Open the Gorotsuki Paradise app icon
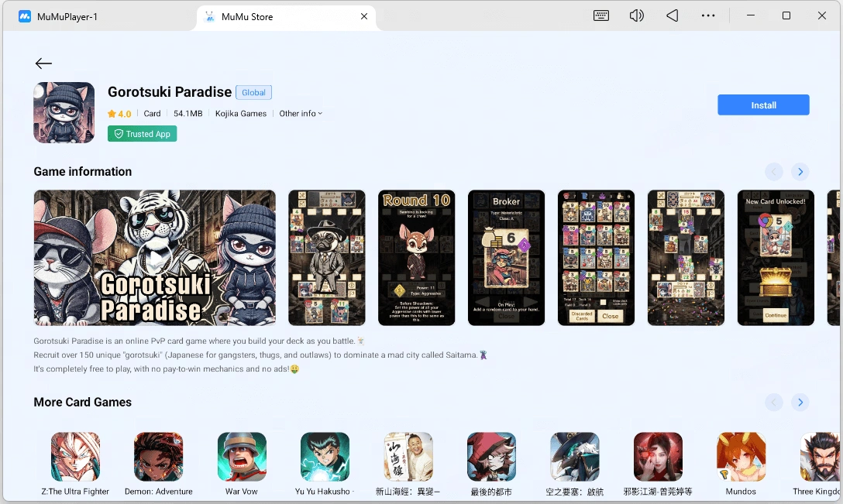This screenshot has height=504, width=843. click(x=64, y=112)
